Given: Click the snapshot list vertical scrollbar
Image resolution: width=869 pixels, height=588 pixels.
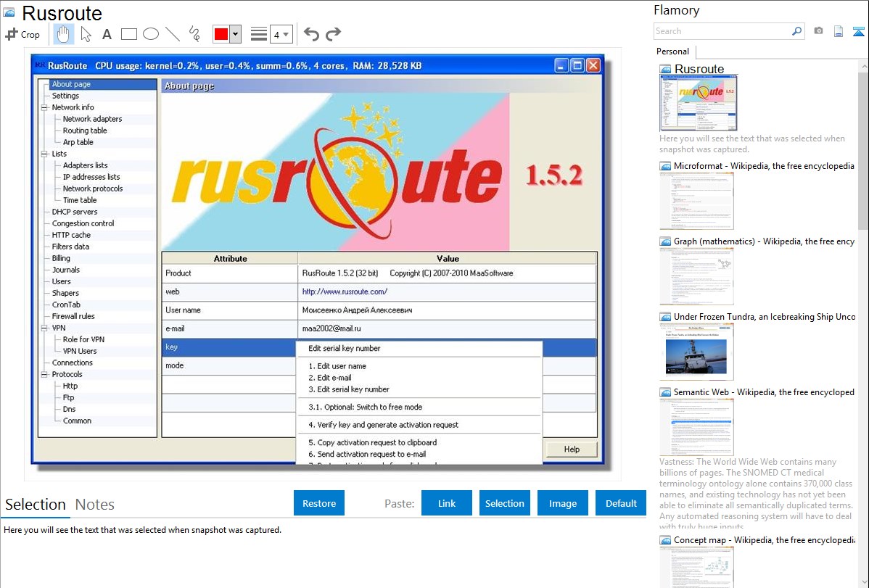Looking at the screenshot, I should pyautogui.click(x=863, y=149).
